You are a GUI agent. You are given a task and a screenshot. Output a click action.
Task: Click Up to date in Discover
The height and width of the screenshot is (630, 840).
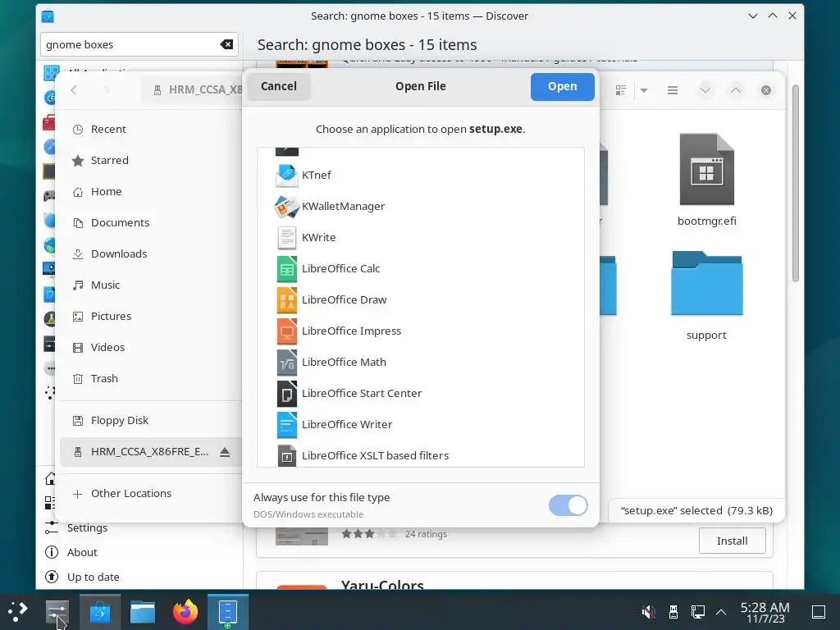(x=94, y=577)
